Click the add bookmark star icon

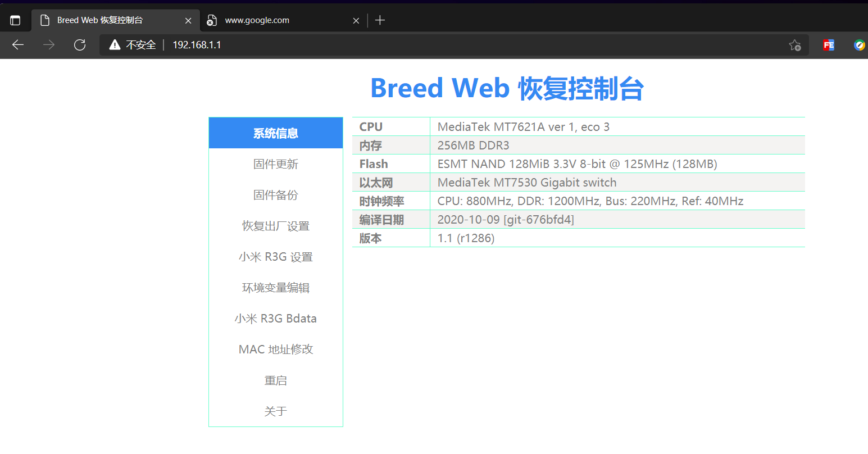pos(795,45)
